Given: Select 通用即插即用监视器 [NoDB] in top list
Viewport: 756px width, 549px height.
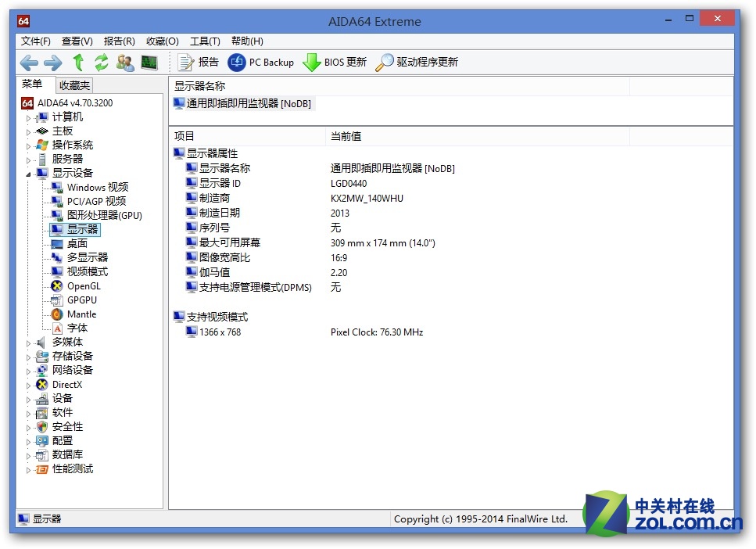Looking at the screenshot, I should point(242,103).
